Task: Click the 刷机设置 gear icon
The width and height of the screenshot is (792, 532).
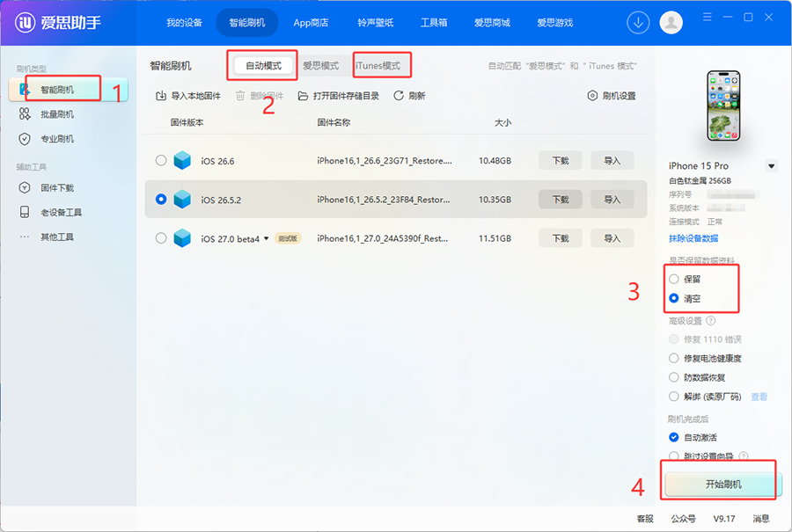Action: click(x=592, y=95)
